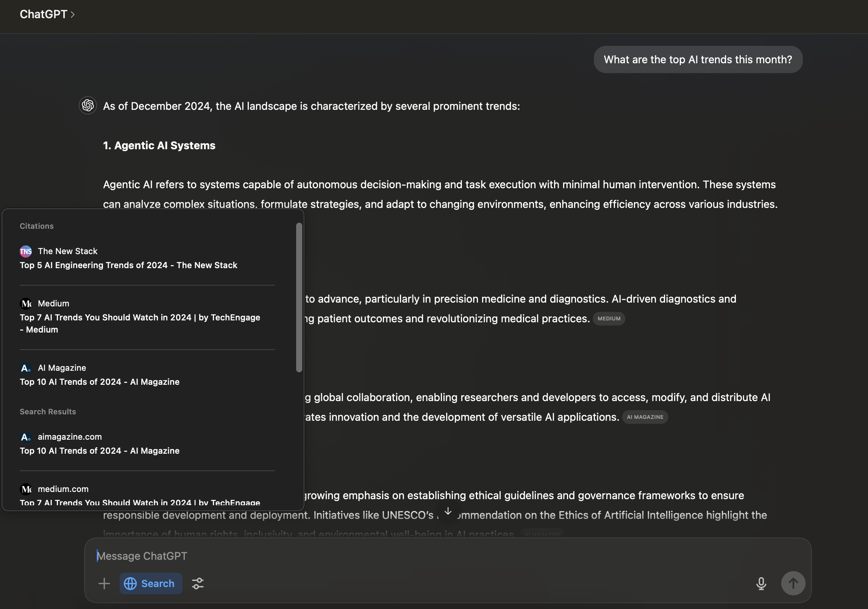Click the microphone dictation icon
Viewport: 868px width, 609px height.
761,583
